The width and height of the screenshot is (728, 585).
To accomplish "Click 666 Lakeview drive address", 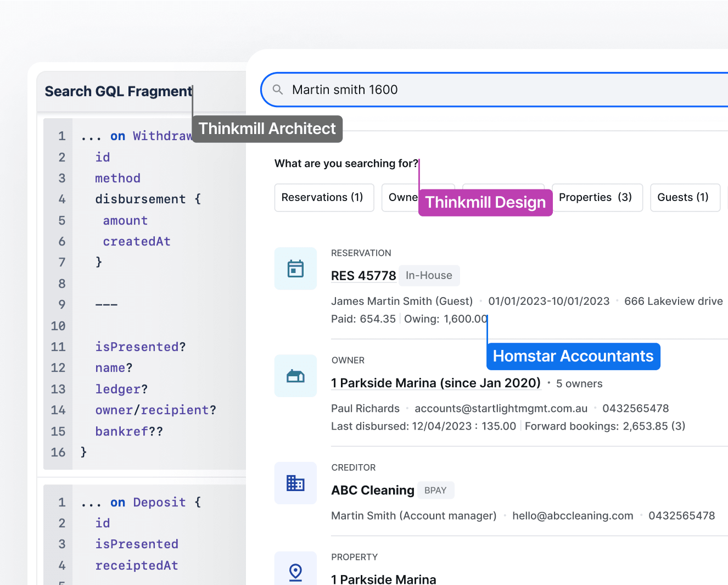I will click(674, 301).
